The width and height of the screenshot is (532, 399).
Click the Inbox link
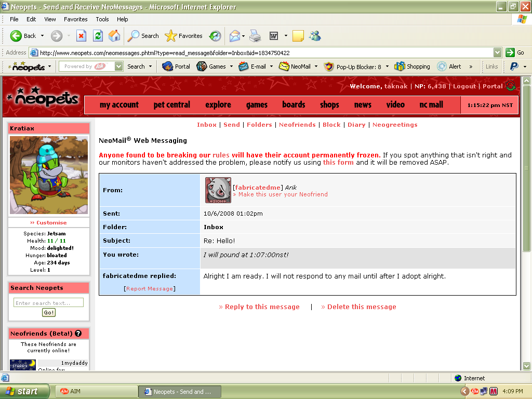207,125
